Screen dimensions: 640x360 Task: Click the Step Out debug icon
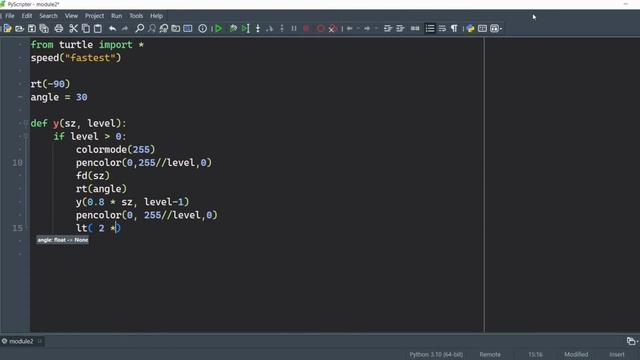(x=282, y=29)
